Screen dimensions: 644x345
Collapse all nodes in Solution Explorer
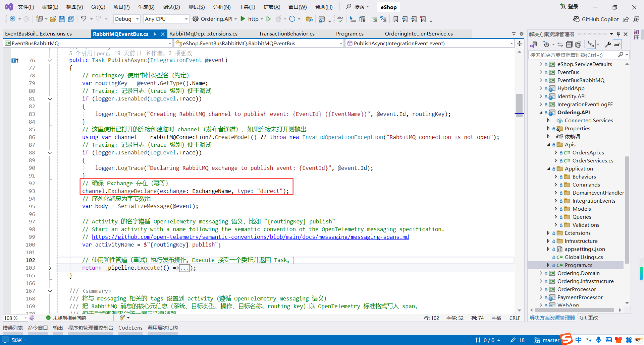[x=569, y=44]
